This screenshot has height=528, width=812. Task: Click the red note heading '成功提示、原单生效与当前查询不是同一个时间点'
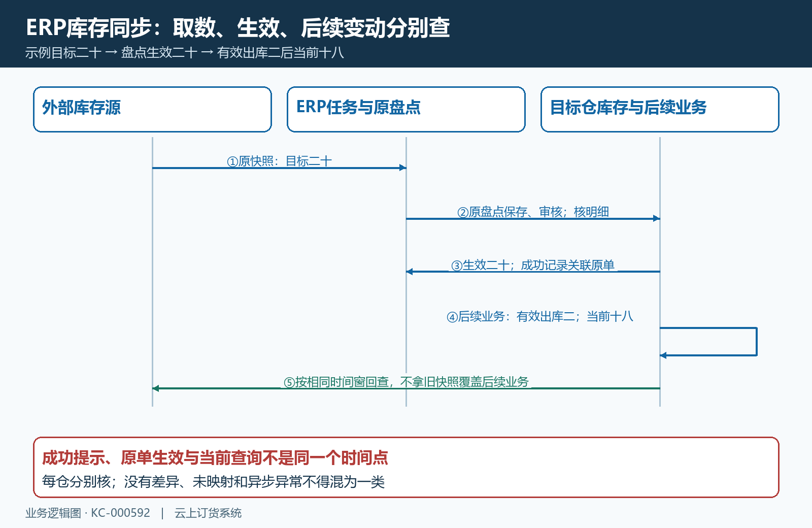[215, 458]
